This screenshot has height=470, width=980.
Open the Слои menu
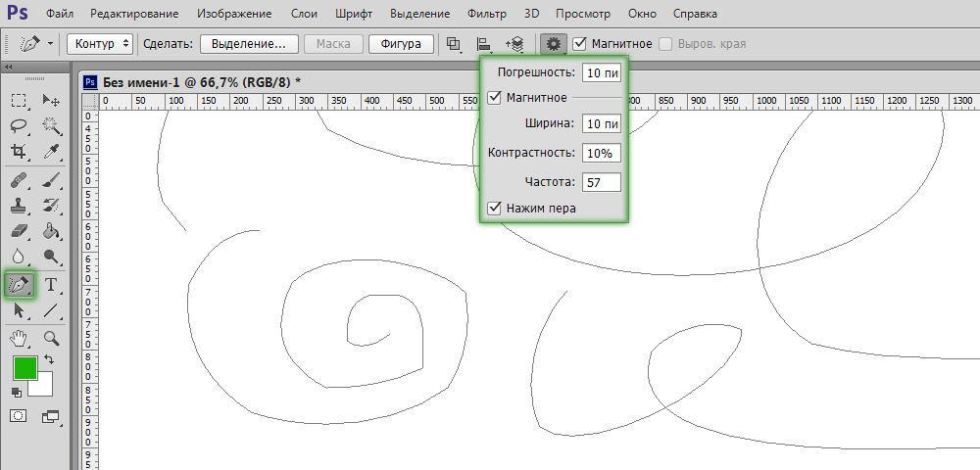point(304,13)
